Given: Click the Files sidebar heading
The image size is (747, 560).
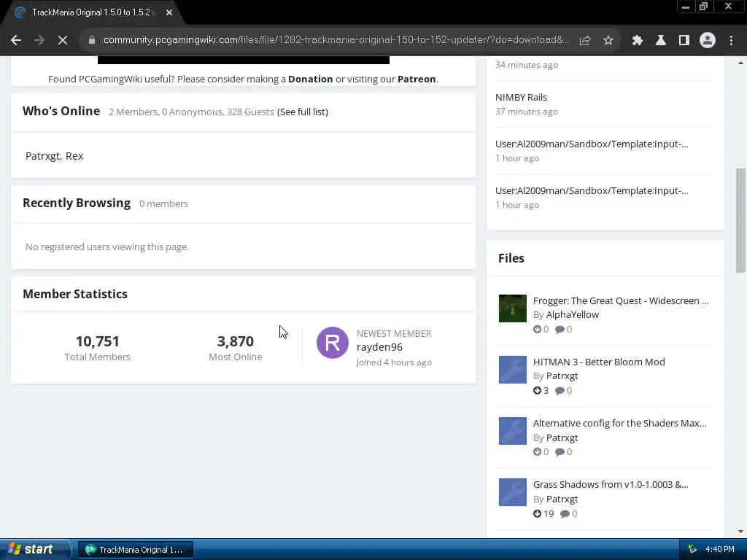Looking at the screenshot, I should 511,258.
